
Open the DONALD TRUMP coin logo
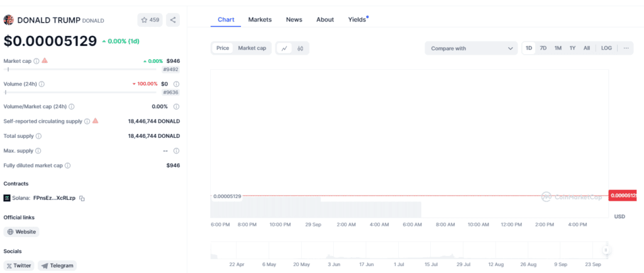[x=9, y=19]
